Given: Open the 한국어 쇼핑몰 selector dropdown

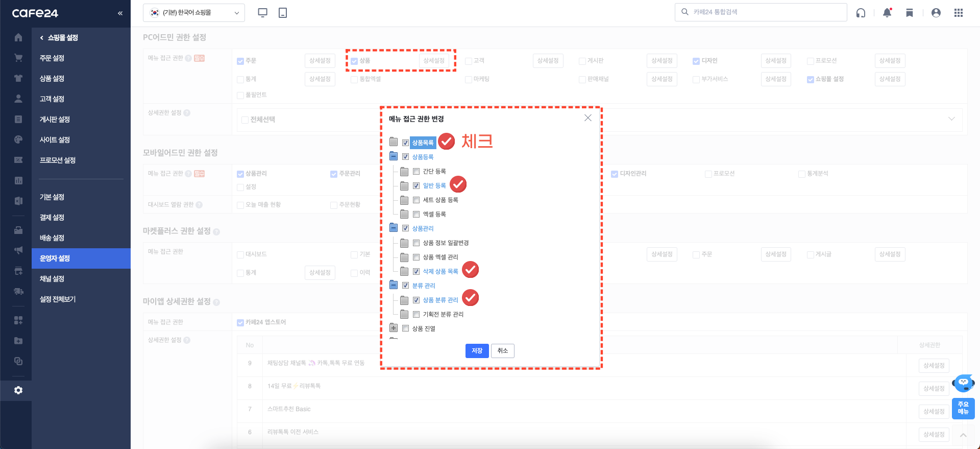Looking at the screenshot, I should coord(194,13).
